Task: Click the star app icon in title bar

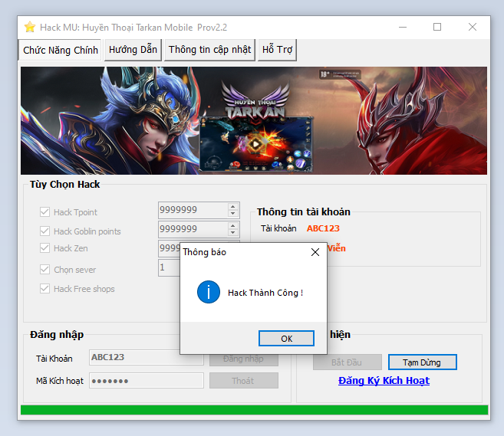Action: coord(30,27)
